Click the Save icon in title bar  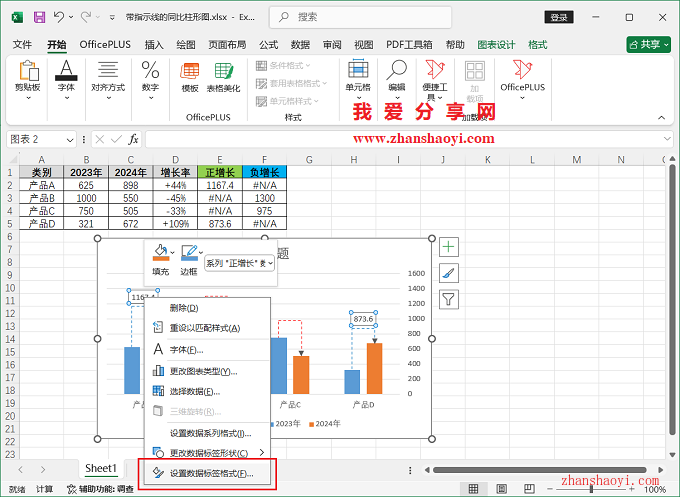pos(39,17)
